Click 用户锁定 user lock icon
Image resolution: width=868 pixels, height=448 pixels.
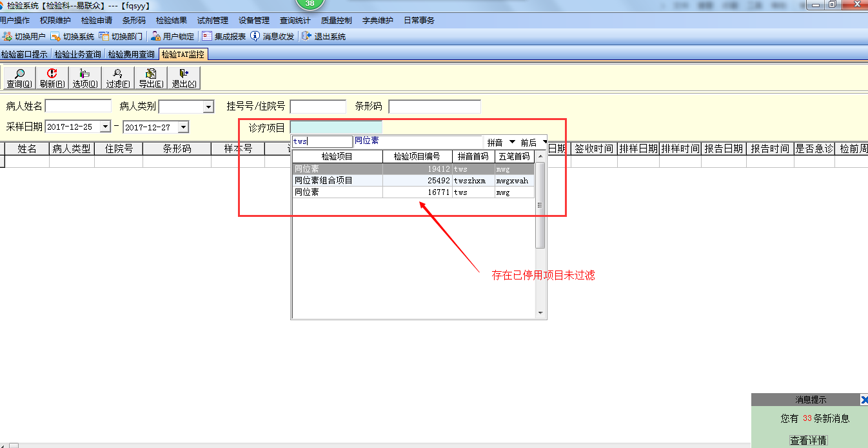[155, 37]
